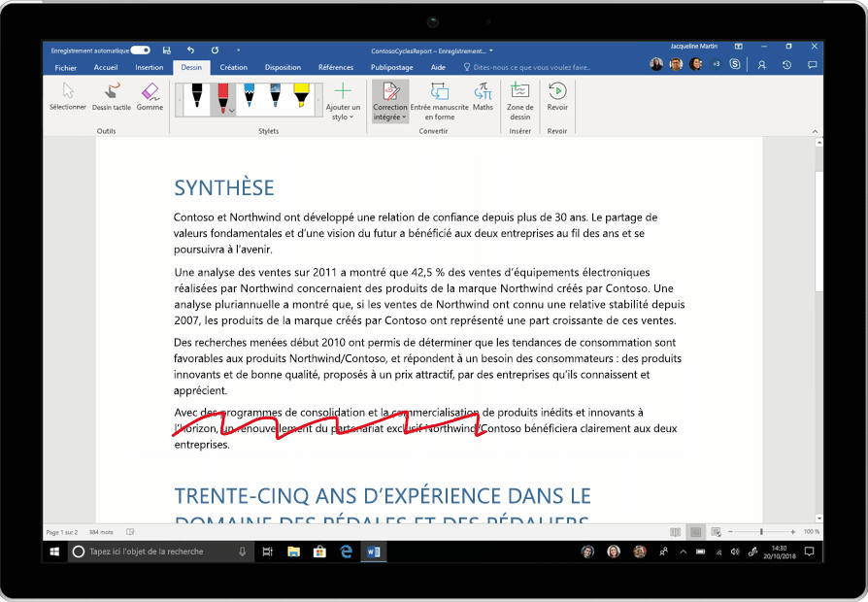The width and height of the screenshot is (868, 602).
Task: Click the Windows search box
Action: [150, 551]
